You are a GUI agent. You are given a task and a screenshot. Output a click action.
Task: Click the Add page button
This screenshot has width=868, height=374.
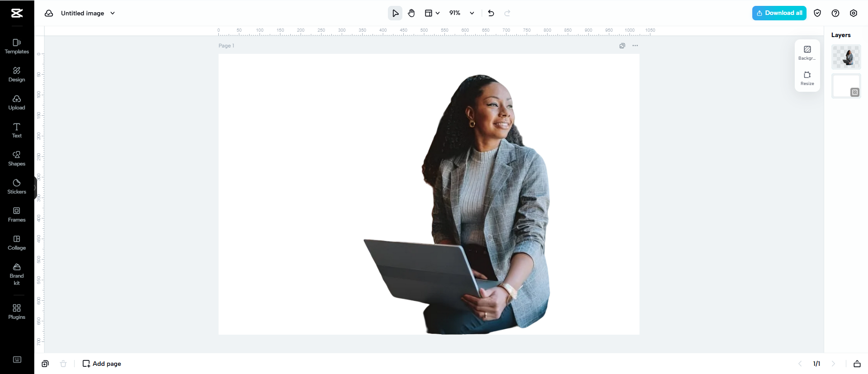(x=102, y=364)
